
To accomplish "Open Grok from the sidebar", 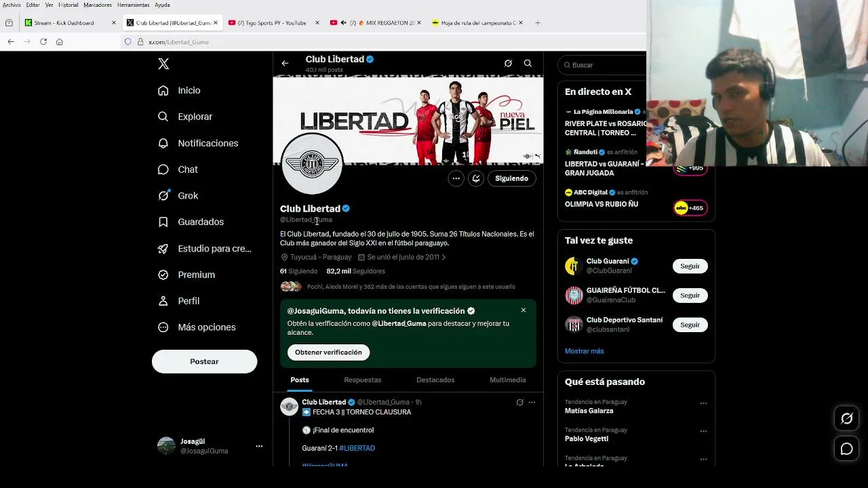I will [178, 196].
